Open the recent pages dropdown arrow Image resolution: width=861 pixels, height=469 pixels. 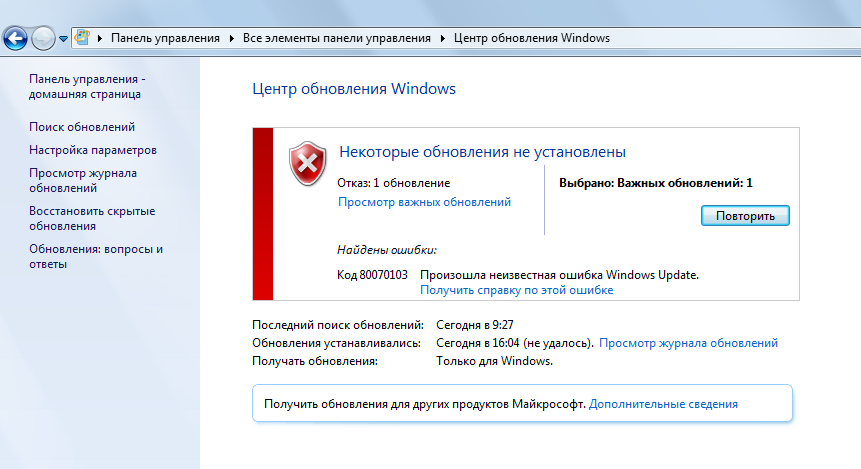[63, 39]
